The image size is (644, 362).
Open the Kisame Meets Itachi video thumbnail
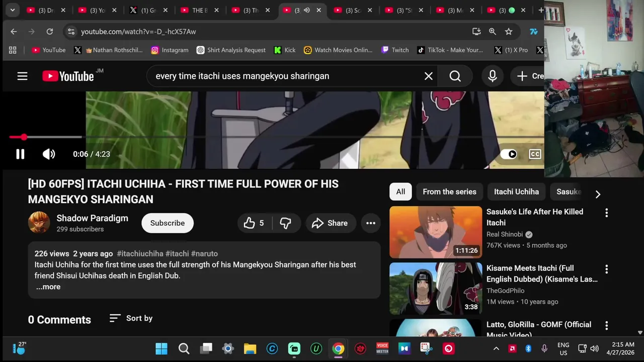tap(436, 289)
